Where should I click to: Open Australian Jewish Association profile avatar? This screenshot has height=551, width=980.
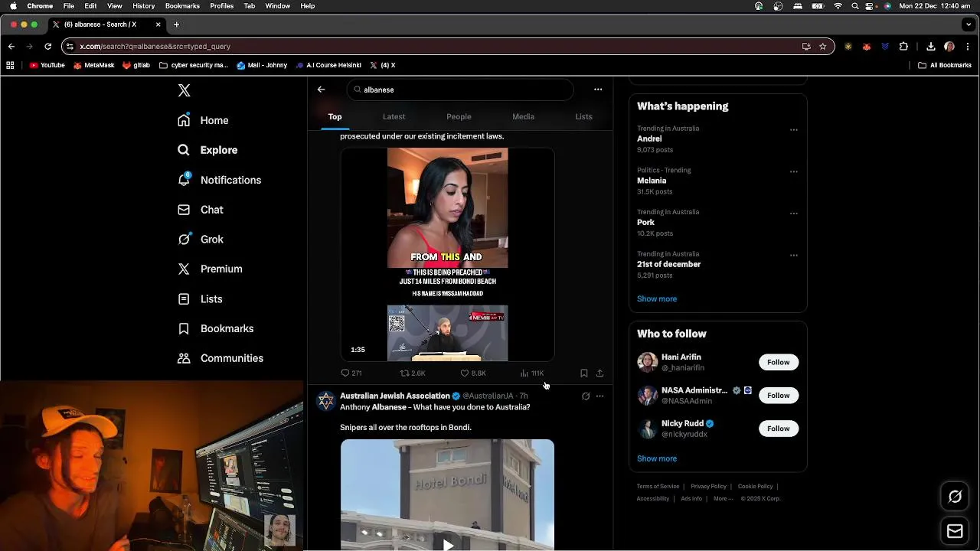pos(326,401)
